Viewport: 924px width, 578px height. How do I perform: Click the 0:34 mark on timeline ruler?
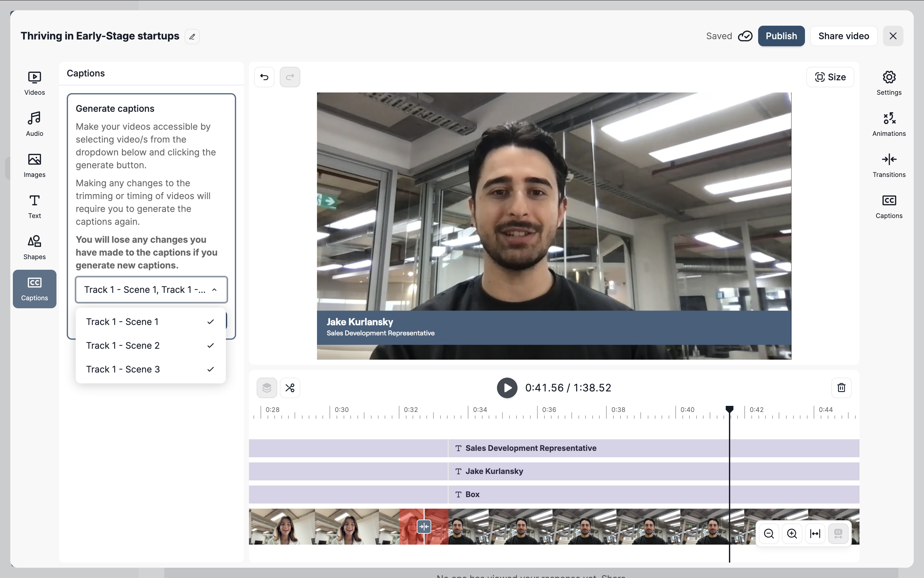pyautogui.click(x=480, y=409)
